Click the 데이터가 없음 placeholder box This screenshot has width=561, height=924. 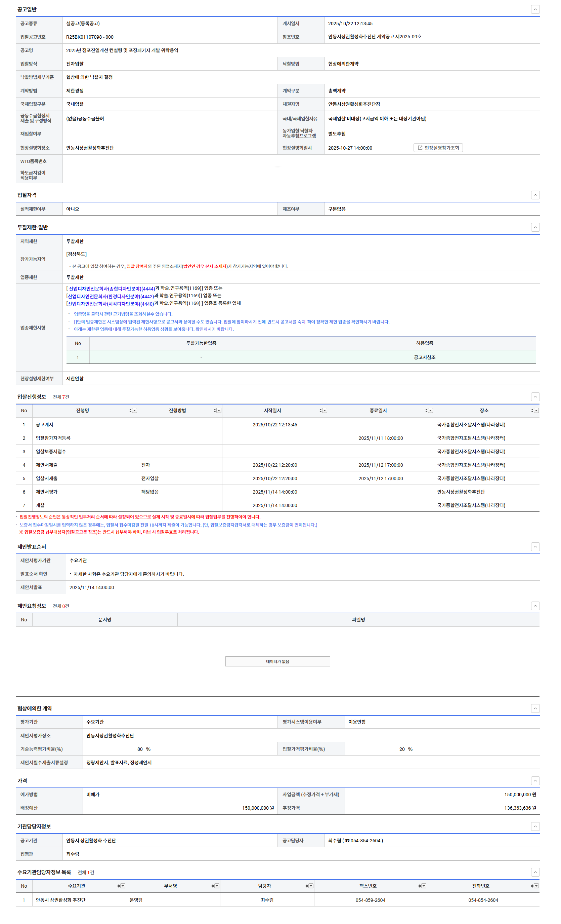[277, 661]
